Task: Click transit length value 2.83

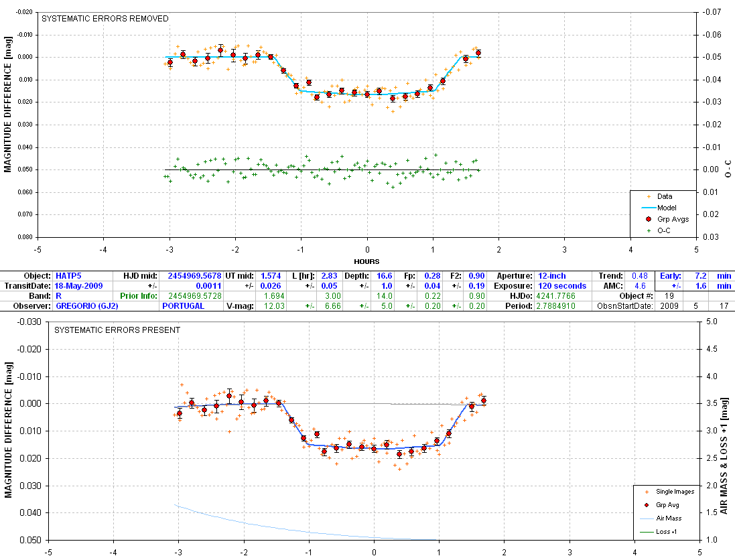Action: 329,276
